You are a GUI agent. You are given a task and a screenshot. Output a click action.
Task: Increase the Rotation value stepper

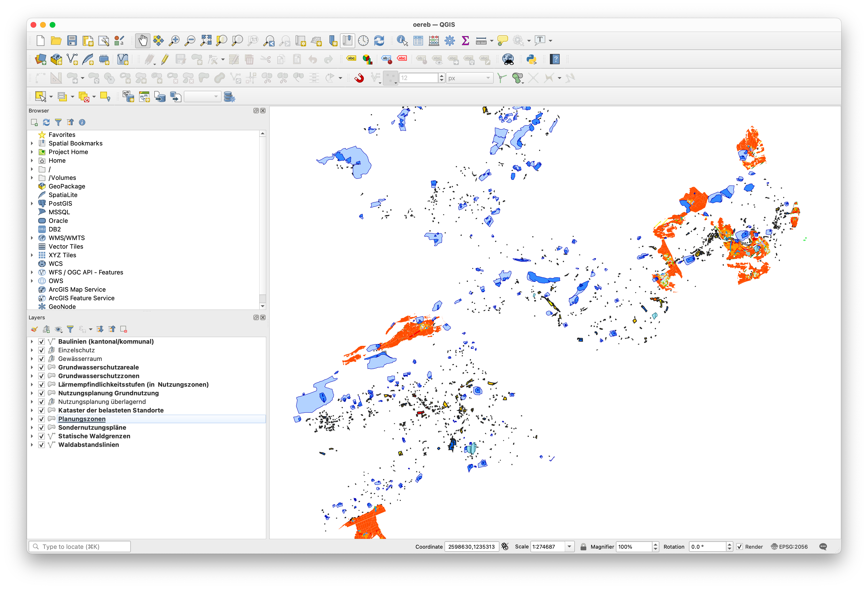tap(729, 544)
